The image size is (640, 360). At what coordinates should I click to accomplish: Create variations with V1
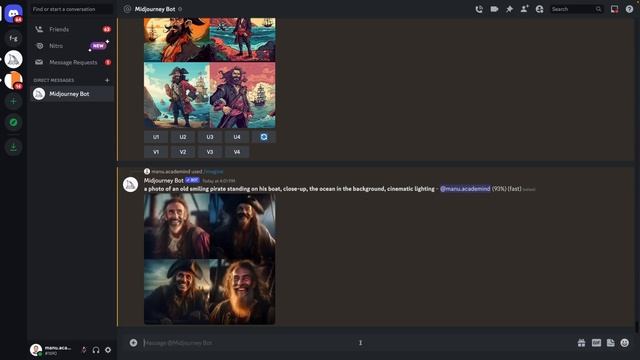(156, 152)
